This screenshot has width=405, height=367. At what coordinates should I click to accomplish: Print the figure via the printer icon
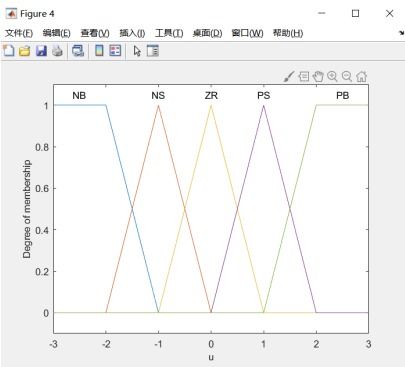57,51
